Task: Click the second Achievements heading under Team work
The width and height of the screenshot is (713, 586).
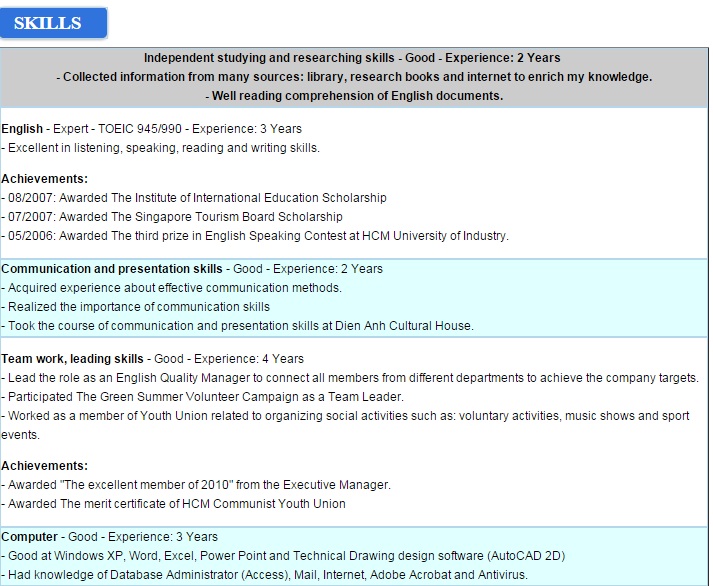Action: coord(45,466)
